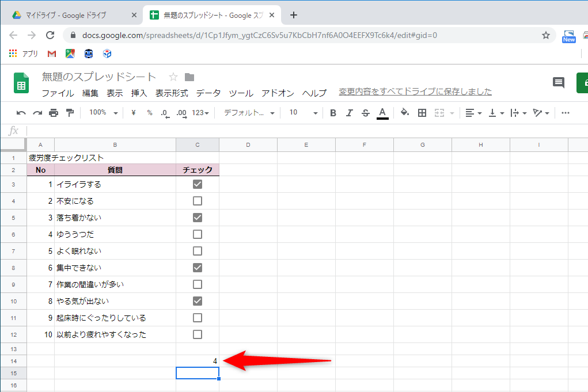The height and width of the screenshot is (392, 588).
Task: Open the comment history button
Action: click(558, 83)
